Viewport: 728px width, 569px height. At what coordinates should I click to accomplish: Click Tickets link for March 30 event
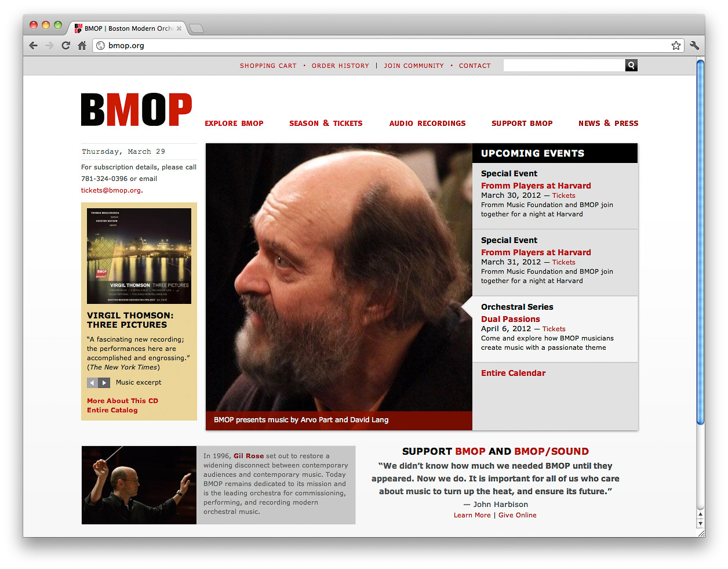coord(563,195)
